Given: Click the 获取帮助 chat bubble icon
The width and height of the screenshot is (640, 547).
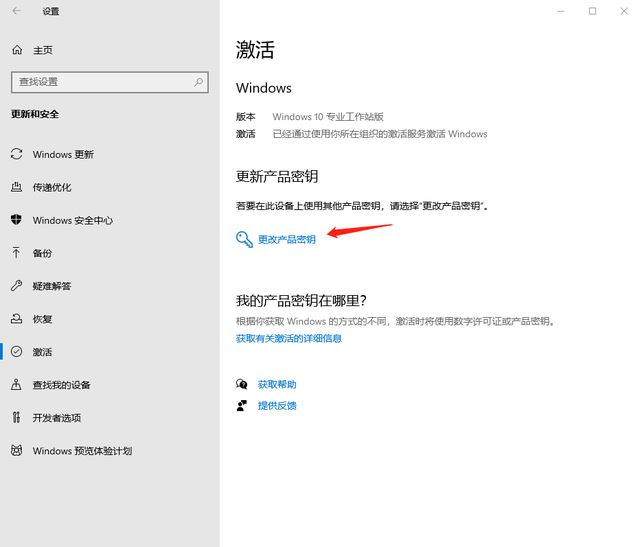Looking at the screenshot, I should pyautogui.click(x=241, y=384).
